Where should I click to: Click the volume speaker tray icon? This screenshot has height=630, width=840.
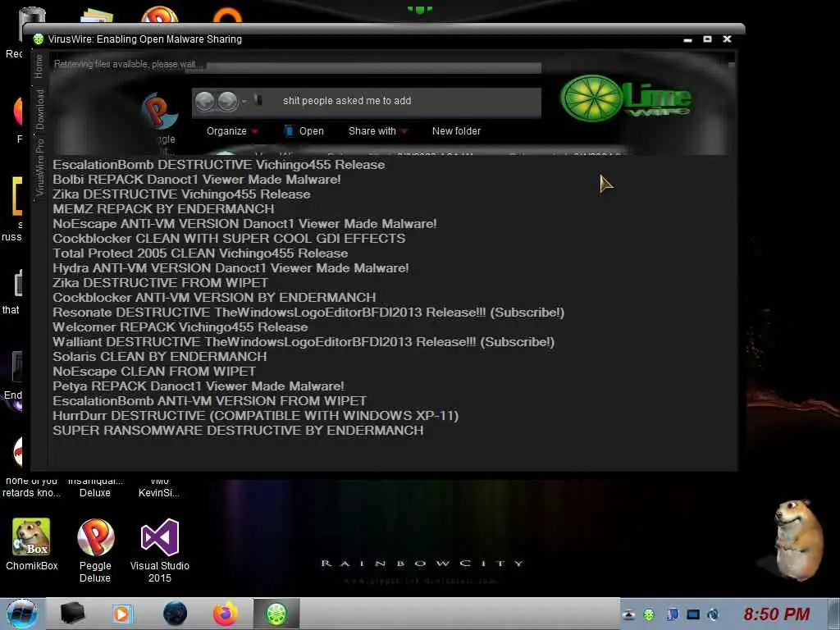pyautogui.click(x=714, y=614)
